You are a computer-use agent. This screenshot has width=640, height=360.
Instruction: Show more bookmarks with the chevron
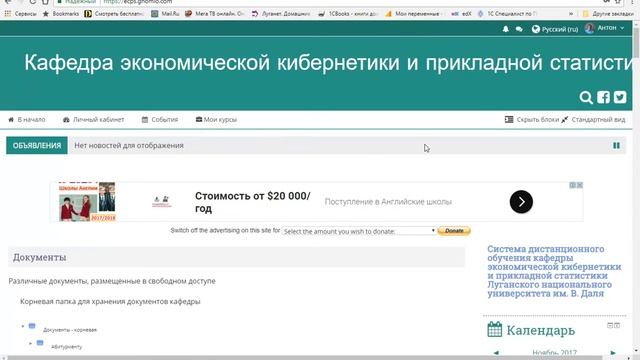point(571,13)
